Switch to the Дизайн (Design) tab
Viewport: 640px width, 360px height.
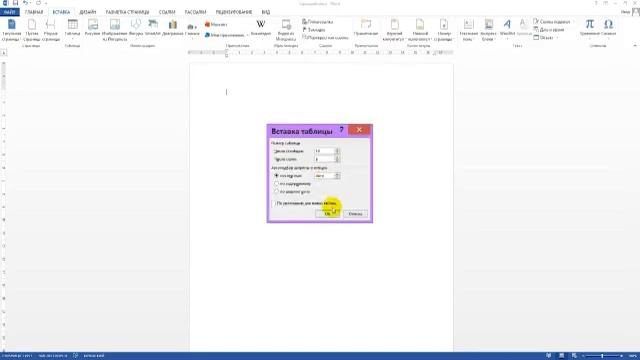point(88,12)
